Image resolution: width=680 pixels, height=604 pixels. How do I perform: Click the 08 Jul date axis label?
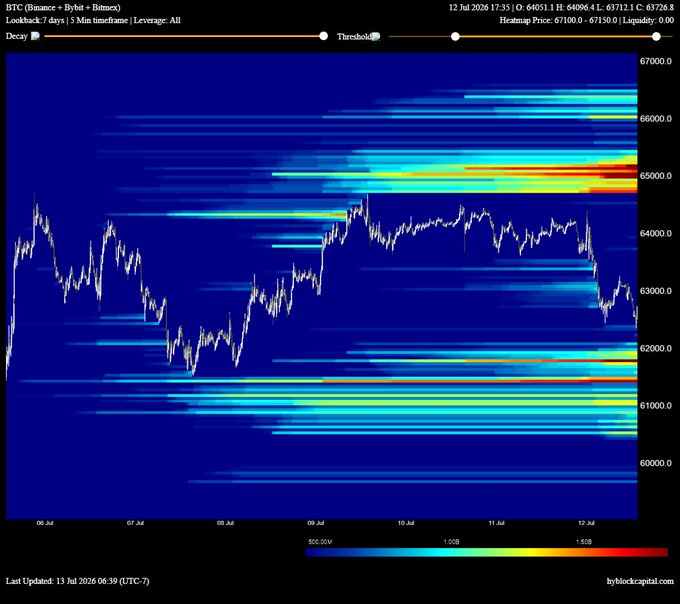226,523
